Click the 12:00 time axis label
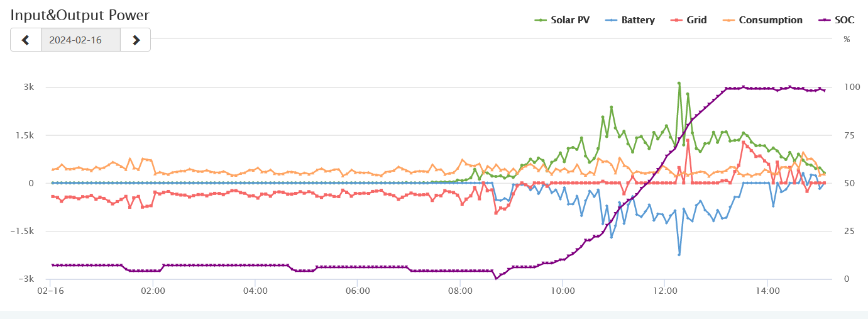The height and width of the screenshot is (319, 868). pos(665,291)
